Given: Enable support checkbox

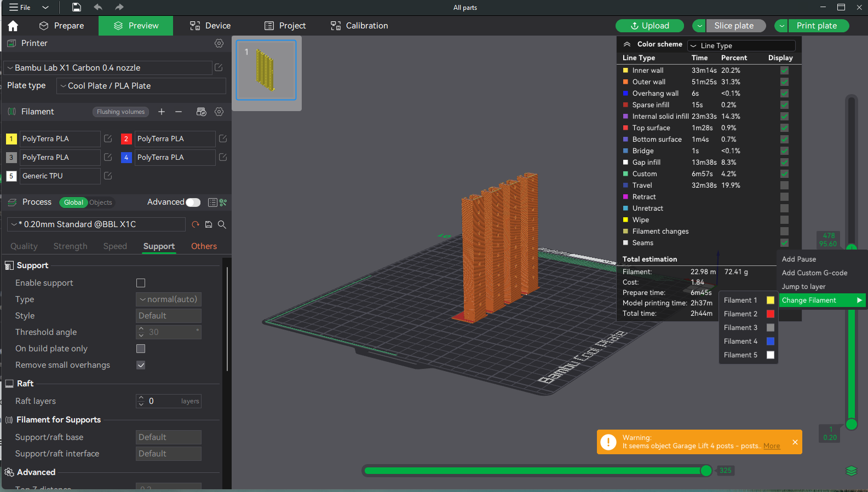Looking at the screenshot, I should 141,283.
